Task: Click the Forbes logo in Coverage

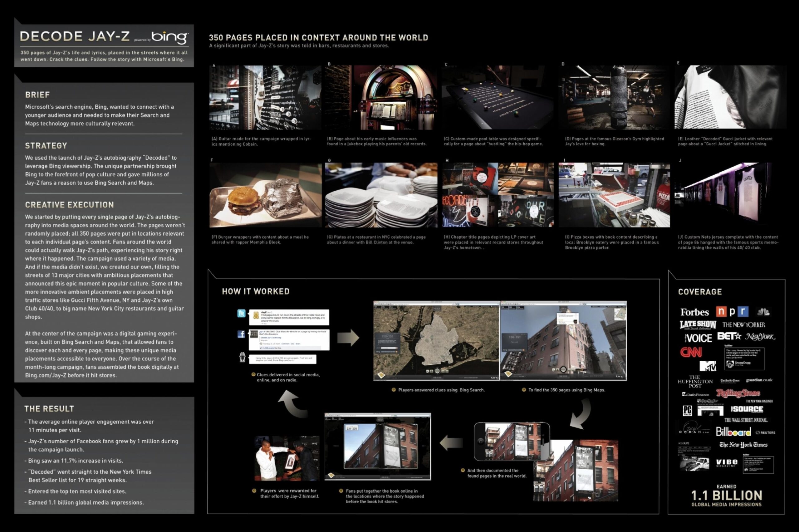Action: 694,312
